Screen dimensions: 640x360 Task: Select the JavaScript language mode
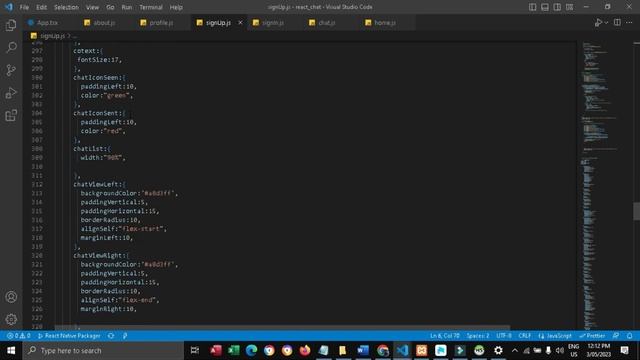pyautogui.click(x=556, y=336)
